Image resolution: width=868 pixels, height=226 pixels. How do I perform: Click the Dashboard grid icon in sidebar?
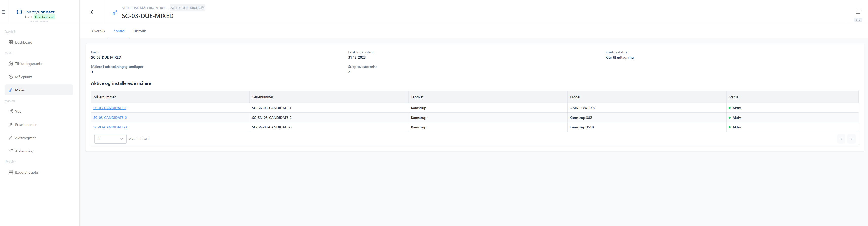11,42
